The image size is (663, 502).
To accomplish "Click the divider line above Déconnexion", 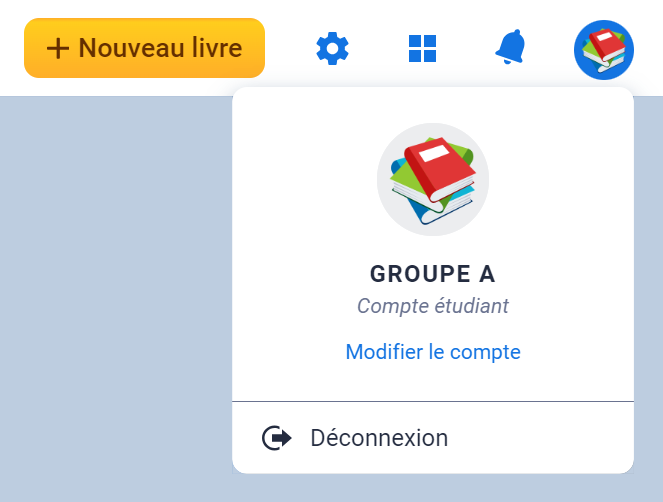I will click(433, 401).
